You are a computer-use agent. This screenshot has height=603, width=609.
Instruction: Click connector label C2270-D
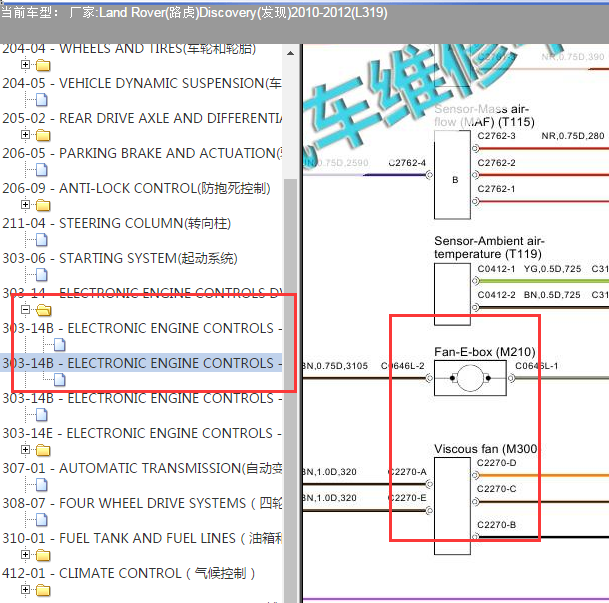496,462
